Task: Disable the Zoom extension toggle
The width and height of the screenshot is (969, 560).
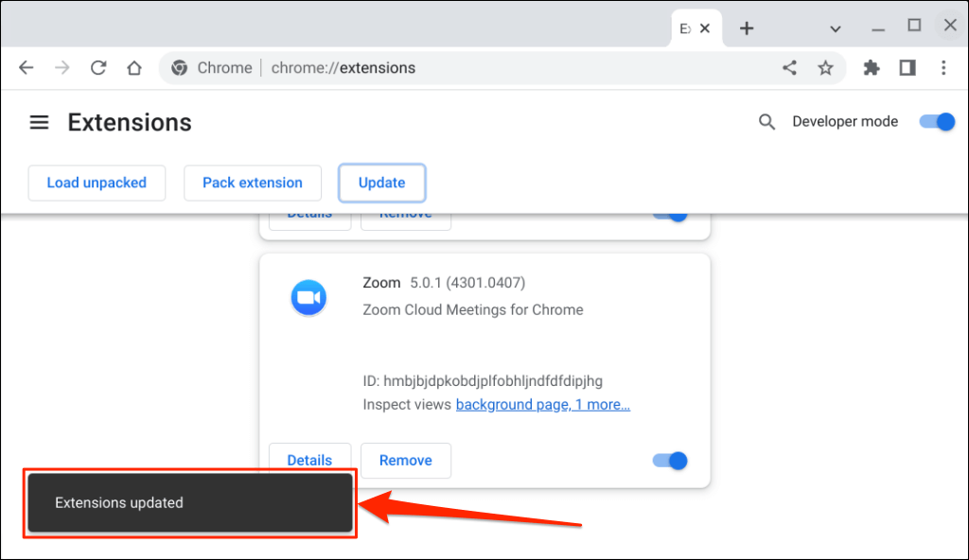Action: [670, 461]
